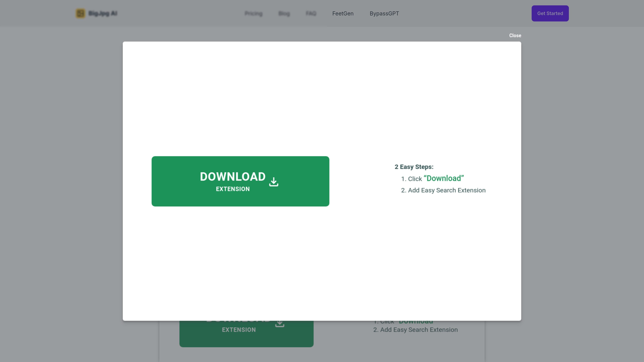Image resolution: width=644 pixels, height=362 pixels.
Task: Go to the Blog page
Action: (284, 13)
